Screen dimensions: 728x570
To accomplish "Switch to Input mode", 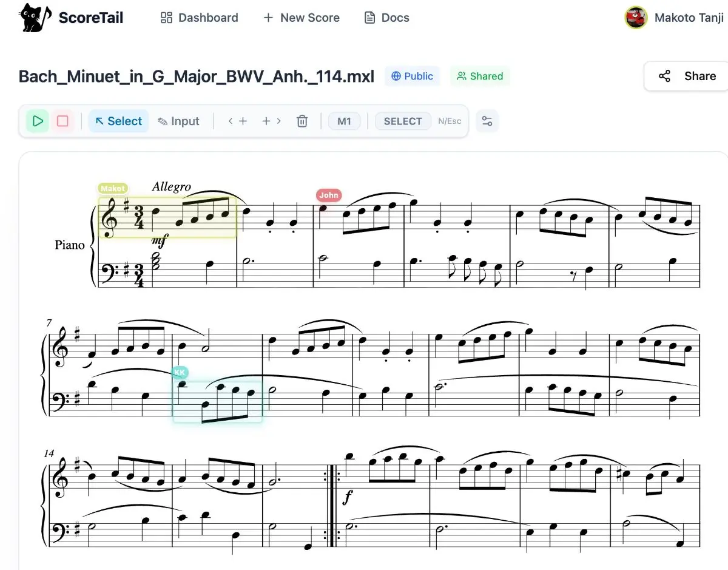I will coord(178,121).
